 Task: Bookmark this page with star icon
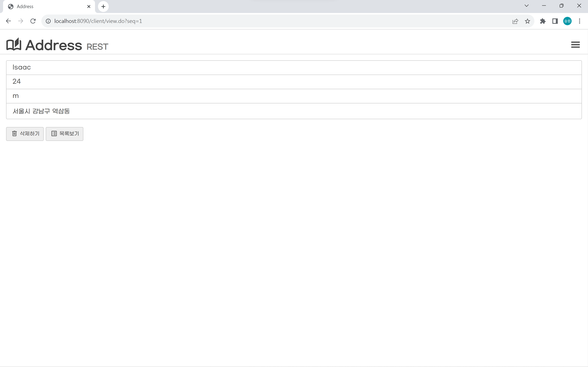(x=527, y=21)
